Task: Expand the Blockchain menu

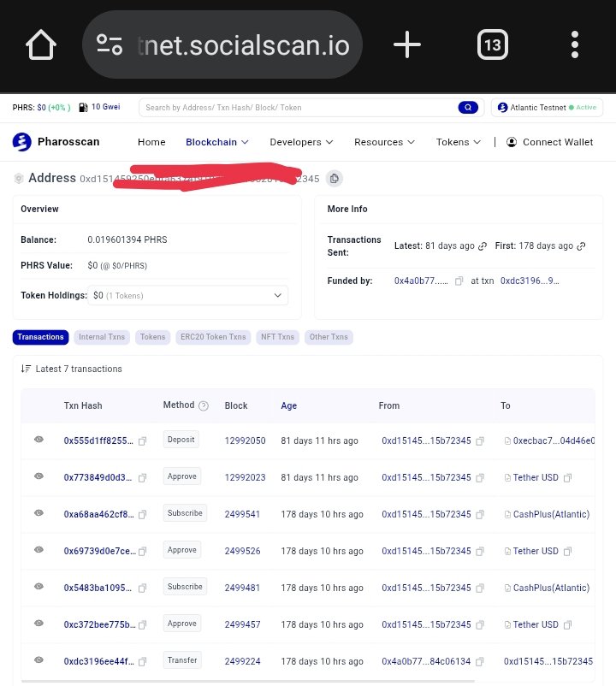Action: click(x=217, y=142)
